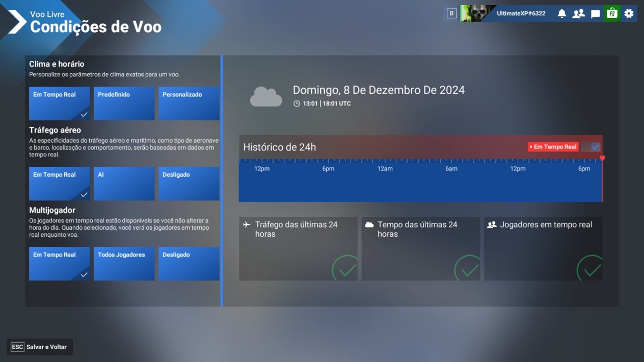Open the chat messages icon
This screenshot has height=362, width=644.
click(595, 13)
